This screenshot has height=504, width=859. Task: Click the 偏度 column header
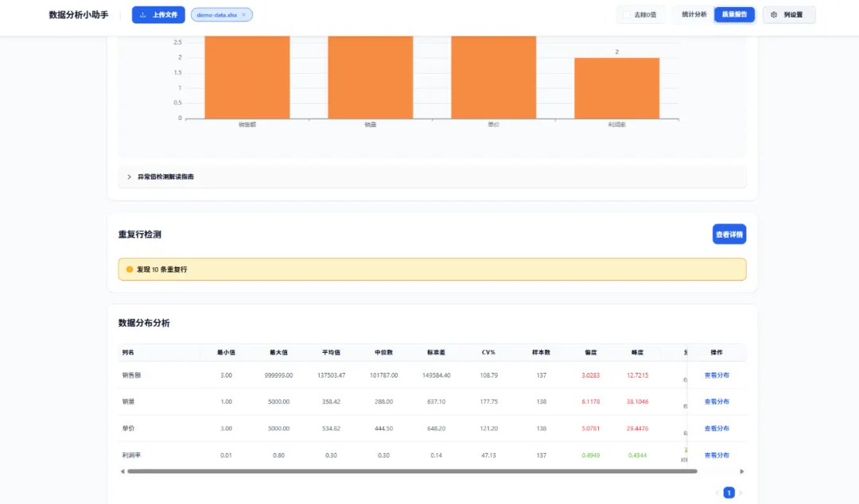[590, 352]
